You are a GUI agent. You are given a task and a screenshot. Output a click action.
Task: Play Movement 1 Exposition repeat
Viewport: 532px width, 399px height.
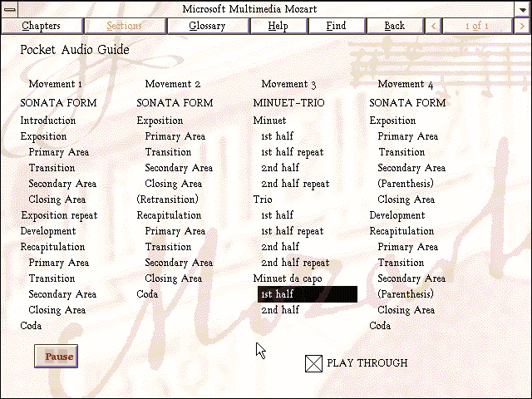point(59,215)
